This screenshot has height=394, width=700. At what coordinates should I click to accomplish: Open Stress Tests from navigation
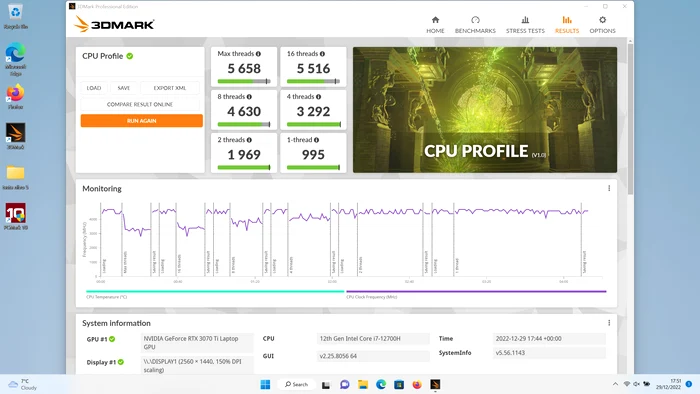525,25
